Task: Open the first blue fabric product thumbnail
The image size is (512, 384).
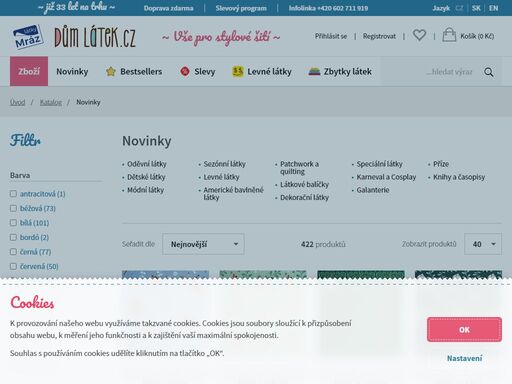Action: (165, 275)
